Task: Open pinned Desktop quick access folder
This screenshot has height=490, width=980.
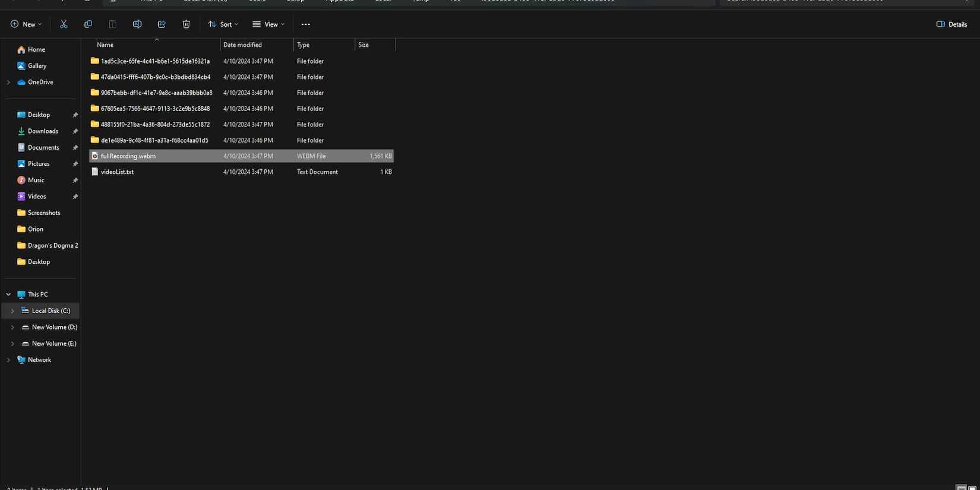Action: pos(39,115)
